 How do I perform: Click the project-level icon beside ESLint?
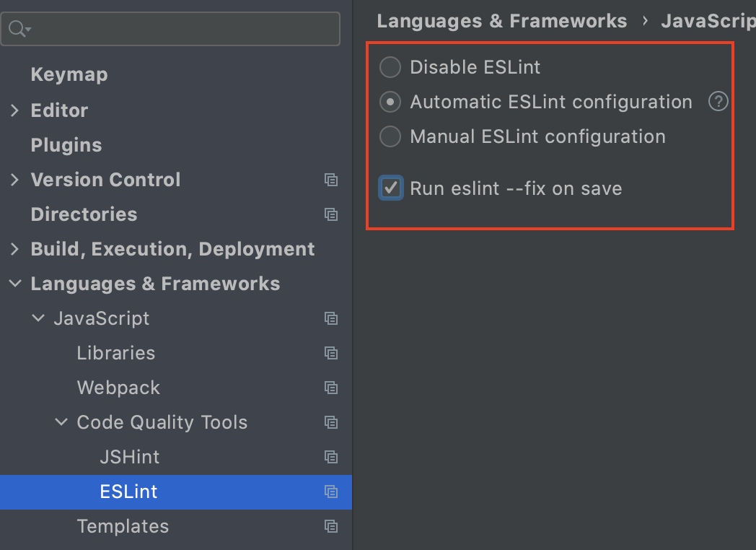tap(330, 492)
